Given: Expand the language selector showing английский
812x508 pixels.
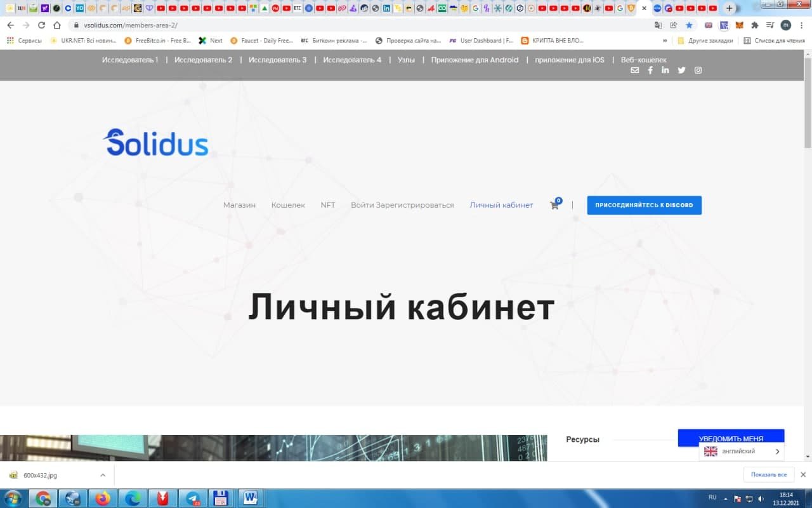Looking at the screenshot, I should tap(742, 451).
